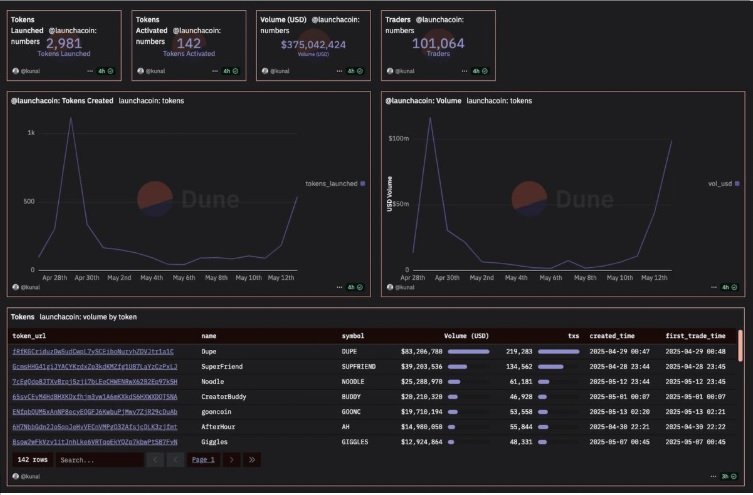
Task: Open the gooncoin token URL link
Action: pyautogui.click(x=95, y=411)
